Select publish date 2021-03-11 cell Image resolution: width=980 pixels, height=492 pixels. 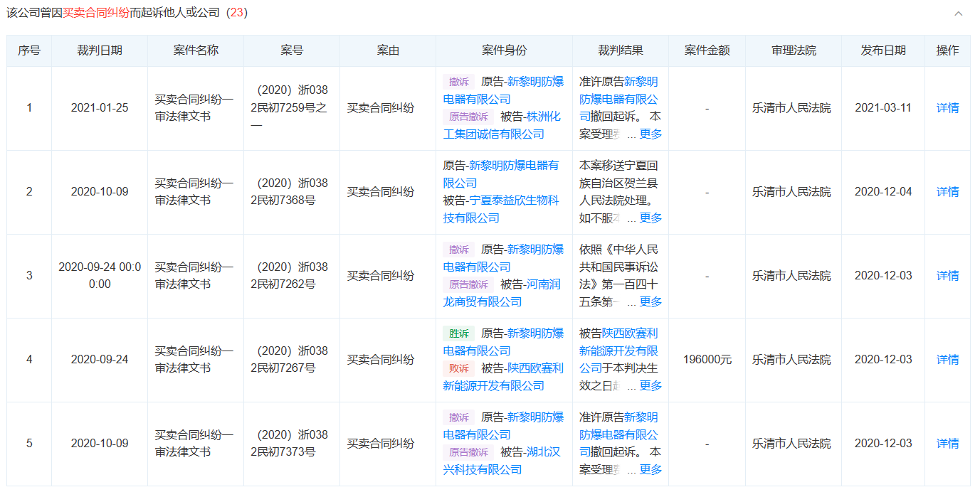(883, 108)
